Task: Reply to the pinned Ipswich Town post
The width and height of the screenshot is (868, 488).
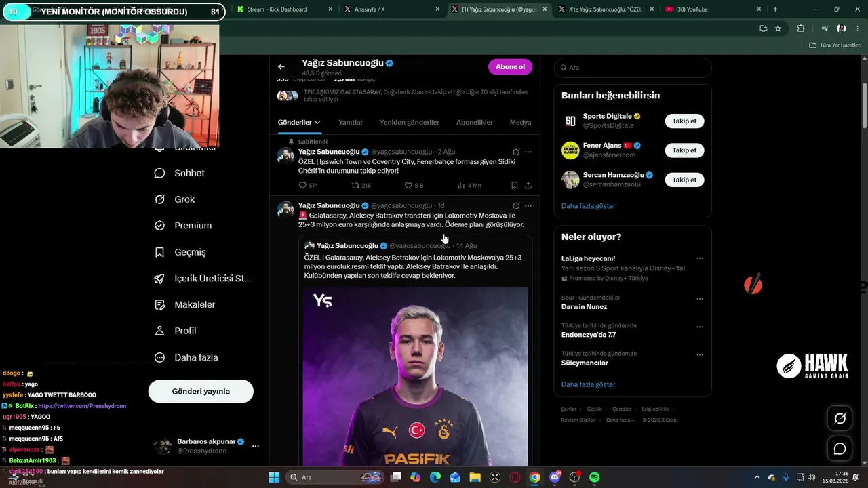Action: pyautogui.click(x=308, y=185)
